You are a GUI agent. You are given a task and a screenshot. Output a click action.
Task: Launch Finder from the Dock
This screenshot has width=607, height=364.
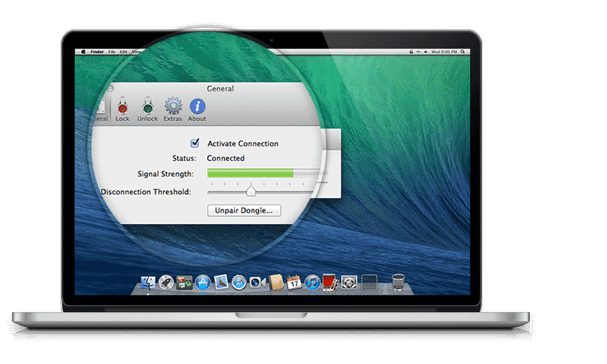(148, 282)
